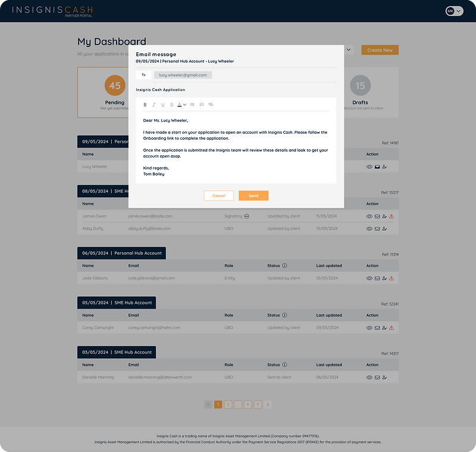Screen dimensions: 476x452
Task: Go to the next page of results
Action: [x=267, y=404]
